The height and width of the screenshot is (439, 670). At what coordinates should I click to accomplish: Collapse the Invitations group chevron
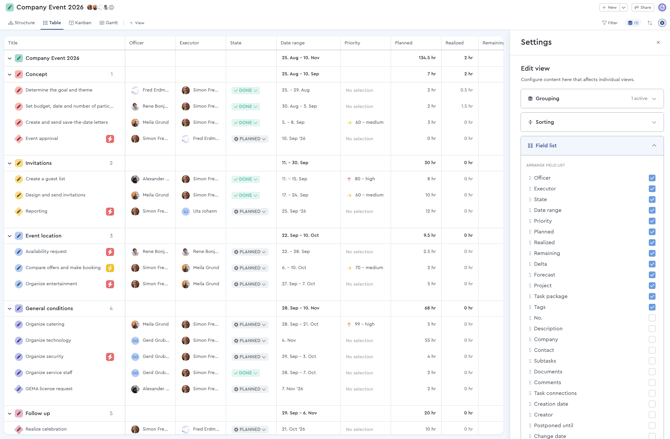[x=9, y=163]
